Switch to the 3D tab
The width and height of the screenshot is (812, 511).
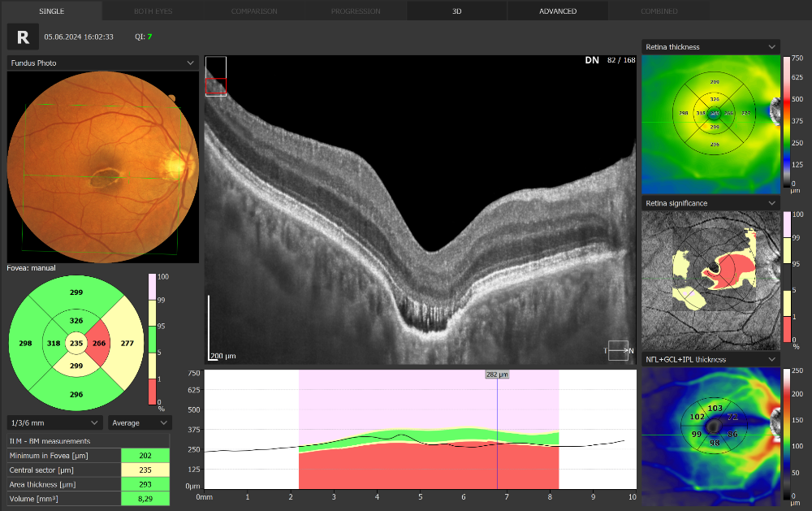tap(457, 11)
